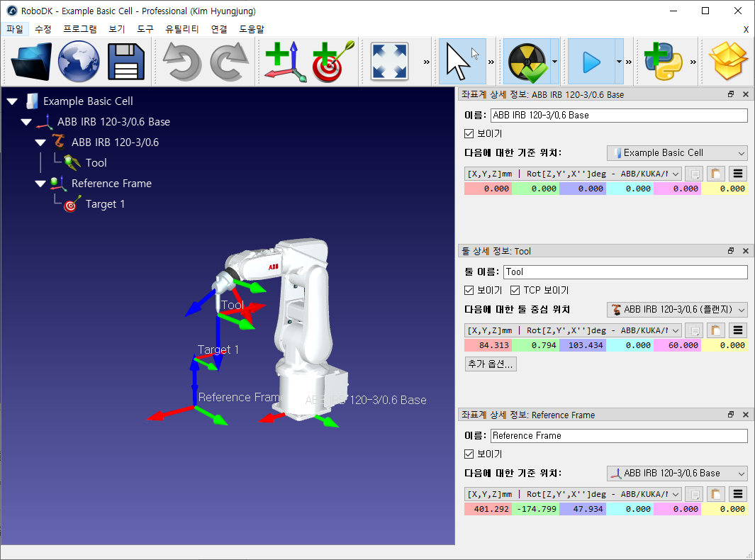The width and height of the screenshot is (755, 560).
Task: Click the Redo arrow icon
Action: click(229, 62)
